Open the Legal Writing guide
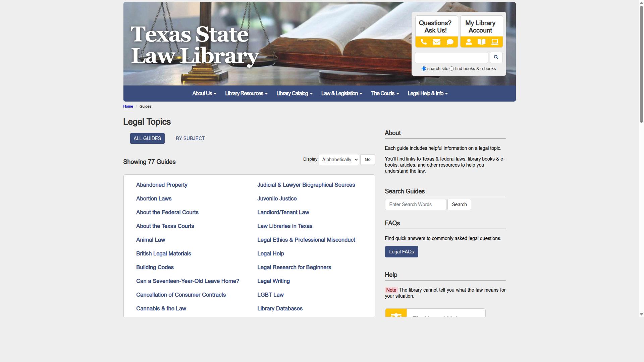Image resolution: width=644 pixels, height=362 pixels. coord(273,281)
